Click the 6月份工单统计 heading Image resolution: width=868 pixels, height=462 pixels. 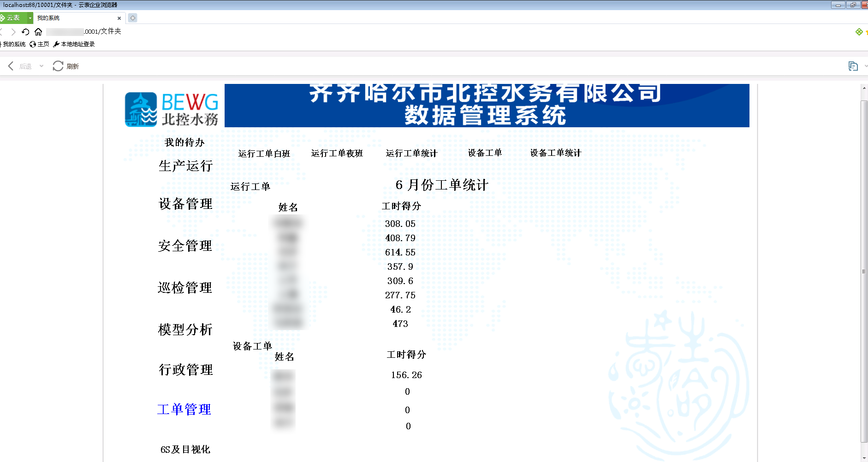tap(442, 185)
